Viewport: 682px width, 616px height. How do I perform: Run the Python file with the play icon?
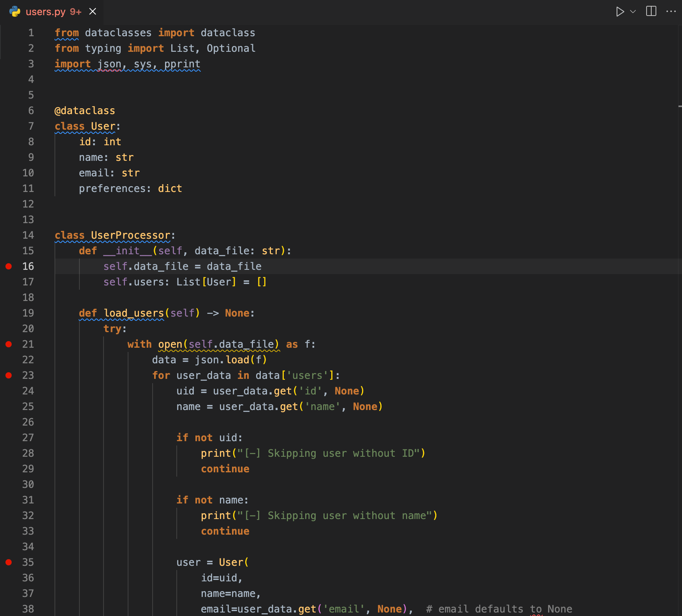(620, 12)
